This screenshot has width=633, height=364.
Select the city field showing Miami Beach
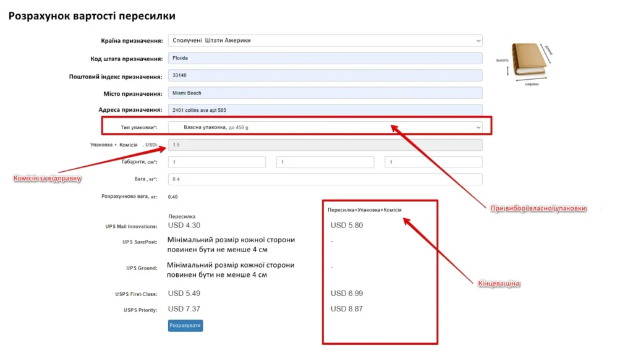[x=325, y=93]
